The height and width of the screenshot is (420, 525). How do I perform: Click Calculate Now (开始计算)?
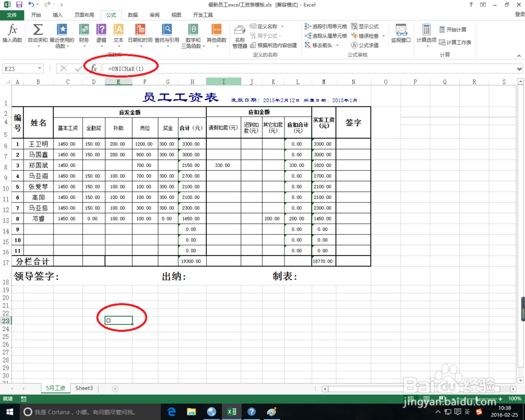tap(453, 29)
